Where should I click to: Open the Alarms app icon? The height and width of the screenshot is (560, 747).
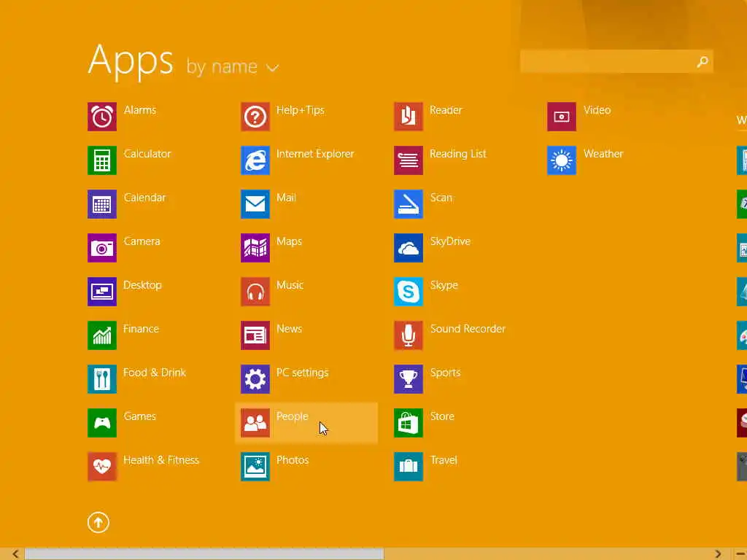pyautogui.click(x=102, y=117)
